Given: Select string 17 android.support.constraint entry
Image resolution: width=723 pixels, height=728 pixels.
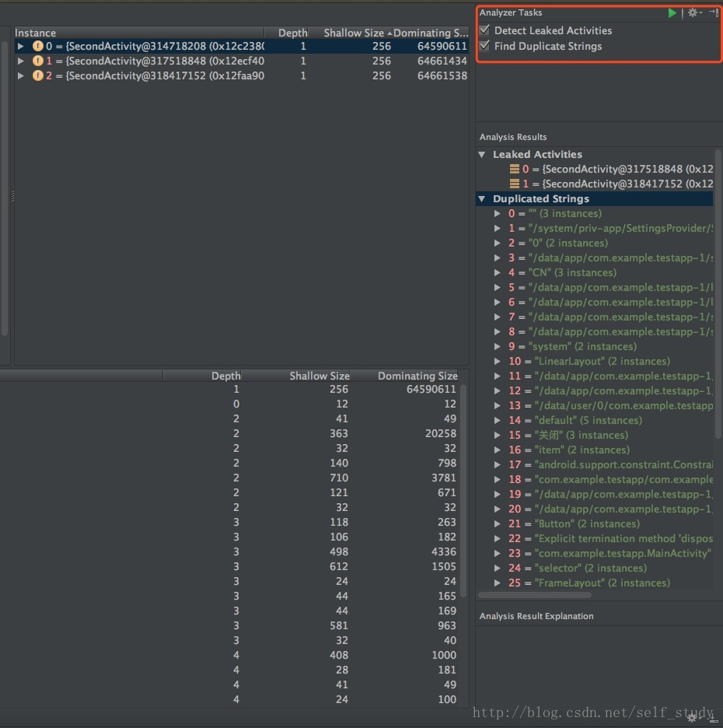Looking at the screenshot, I should coord(610,465).
